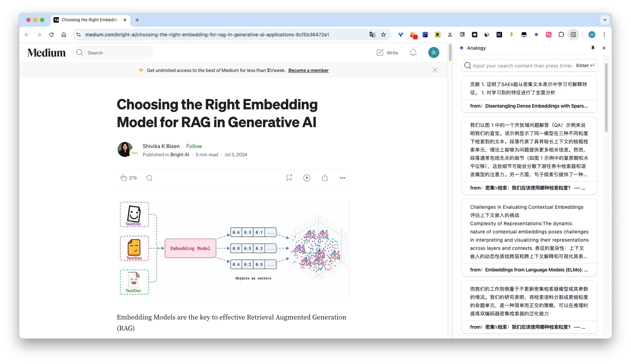The height and width of the screenshot is (364, 631).
Task: Listen to the article audio
Action: click(307, 178)
